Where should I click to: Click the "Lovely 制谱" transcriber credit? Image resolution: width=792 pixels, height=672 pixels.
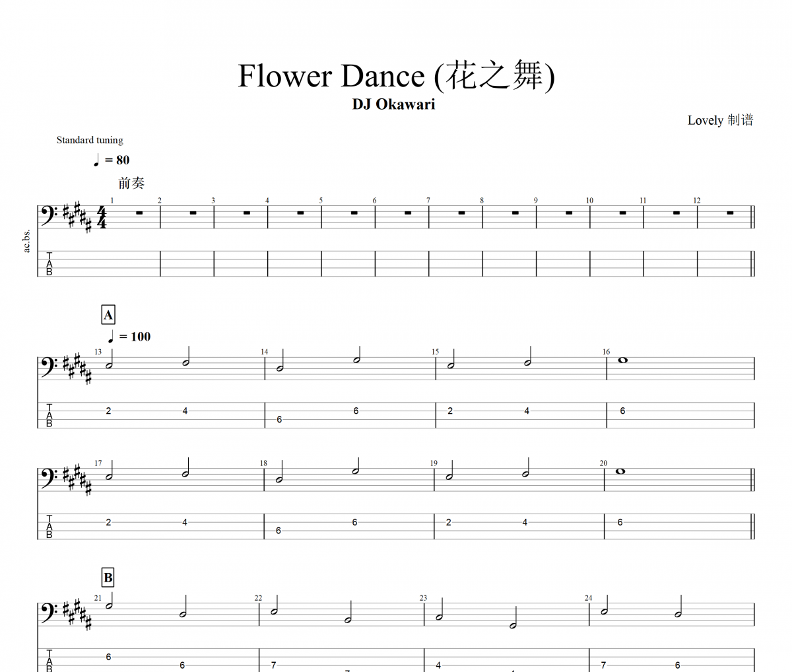click(x=720, y=120)
